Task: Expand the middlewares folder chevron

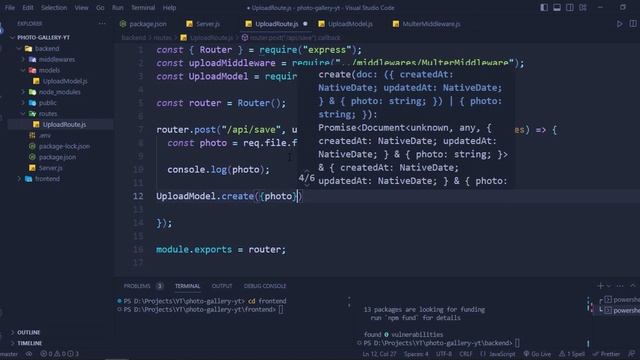Action: (x=23, y=60)
